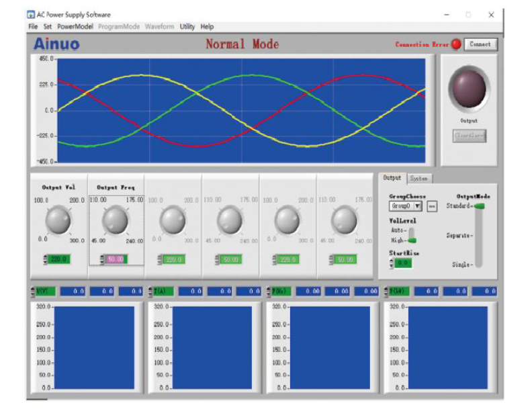Click the bar chart below F(Hz)
Viewport: 532px width, 411px height.
330,348
